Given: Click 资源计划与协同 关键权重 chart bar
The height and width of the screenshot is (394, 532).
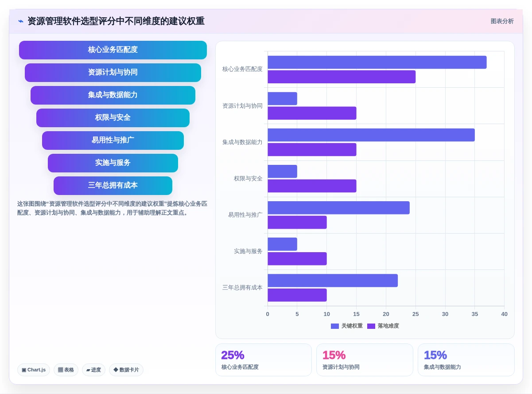Looking at the screenshot, I should [282, 98].
